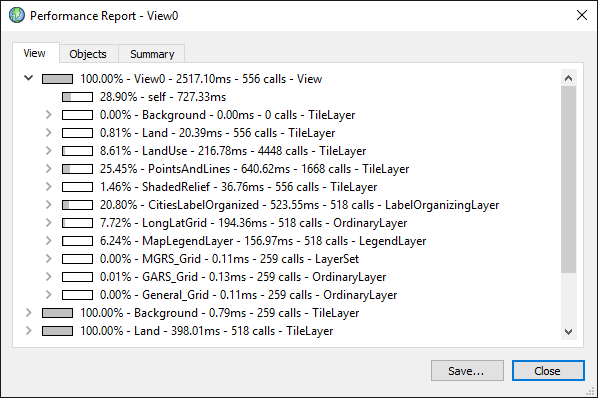Click the scrollbar up arrow

click(568, 78)
